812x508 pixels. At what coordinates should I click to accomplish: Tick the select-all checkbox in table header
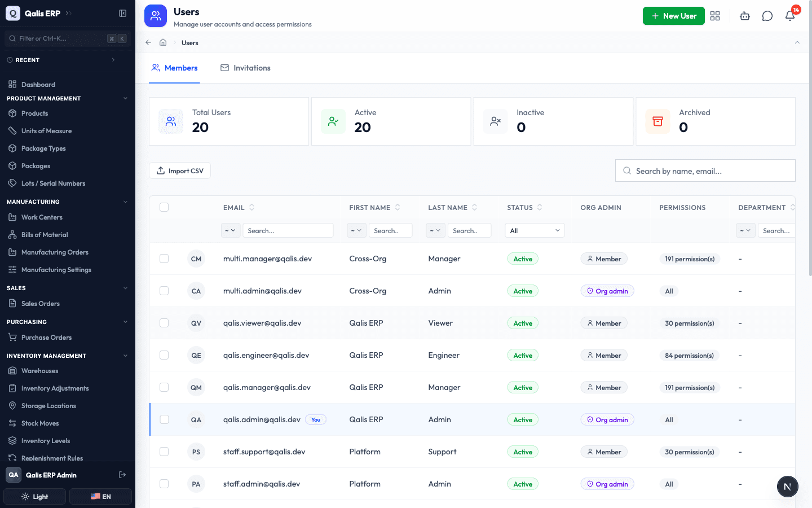coord(164,207)
